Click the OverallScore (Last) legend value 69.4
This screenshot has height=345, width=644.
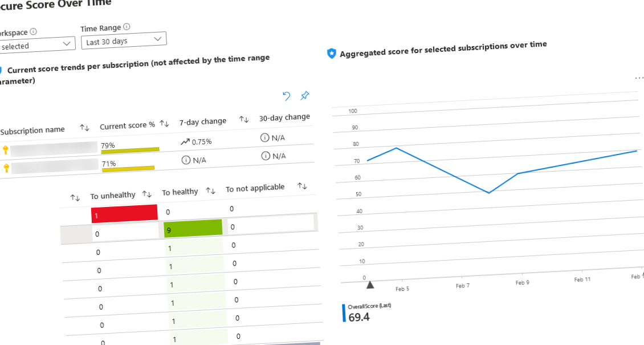point(359,317)
